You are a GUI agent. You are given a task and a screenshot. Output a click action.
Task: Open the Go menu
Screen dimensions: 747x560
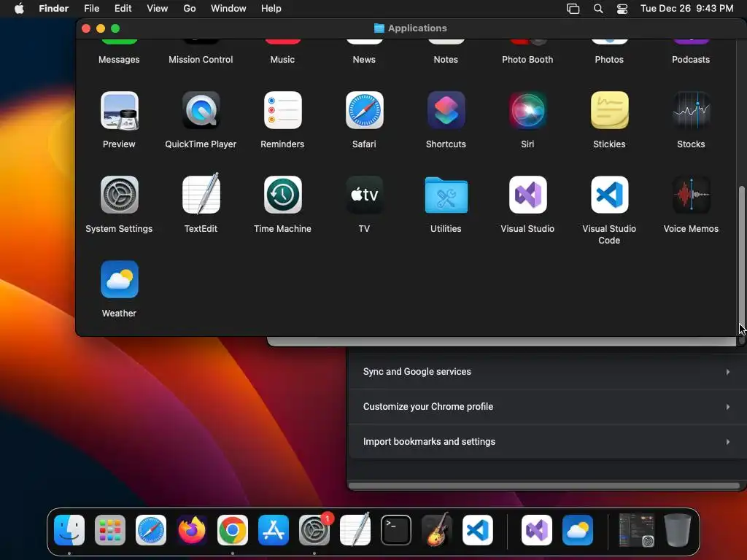click(x=190, y=9)
